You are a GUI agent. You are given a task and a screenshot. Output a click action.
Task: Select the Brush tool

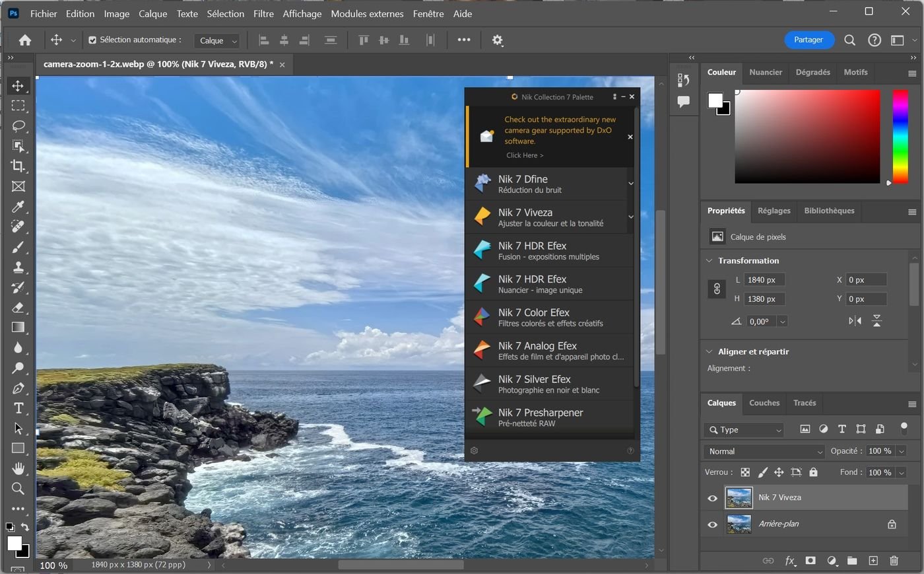point(18,247)
